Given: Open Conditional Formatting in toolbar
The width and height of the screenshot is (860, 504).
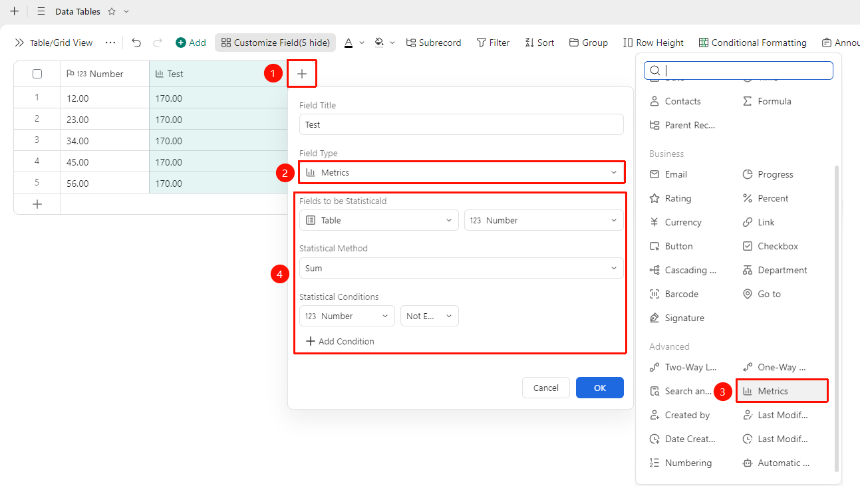Looking at the screenshot, I should [753, 43].
